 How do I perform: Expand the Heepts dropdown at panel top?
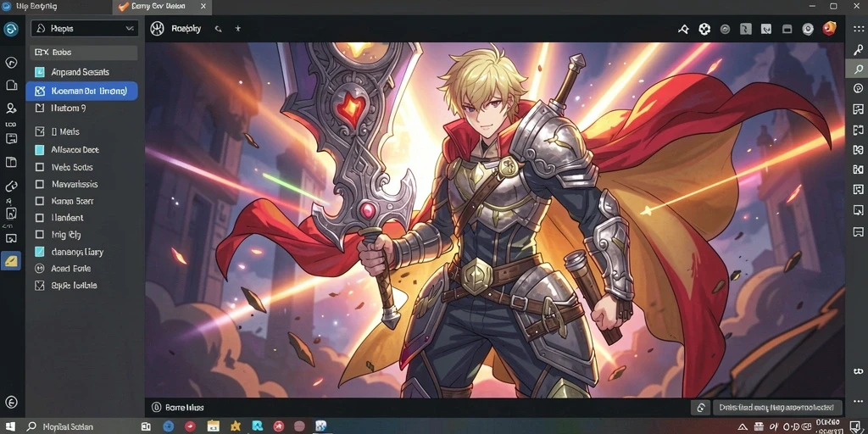coord(84,28)
